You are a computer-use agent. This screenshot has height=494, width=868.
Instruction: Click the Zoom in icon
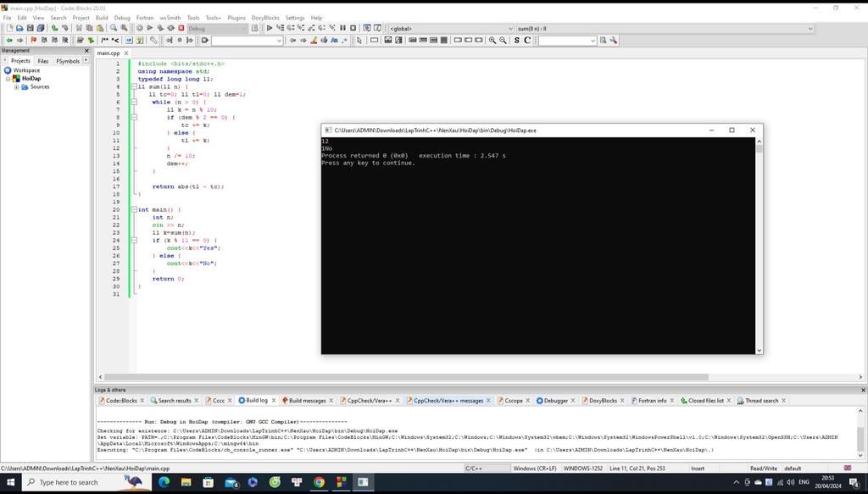[x=492, y=41]
